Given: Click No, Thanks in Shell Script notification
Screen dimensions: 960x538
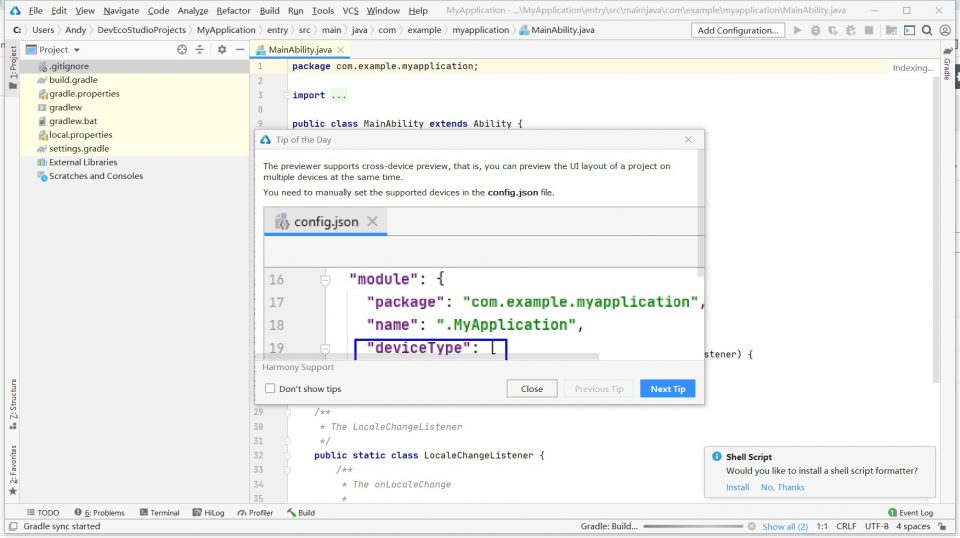Looking at the screenshot, I should (782, 487).
